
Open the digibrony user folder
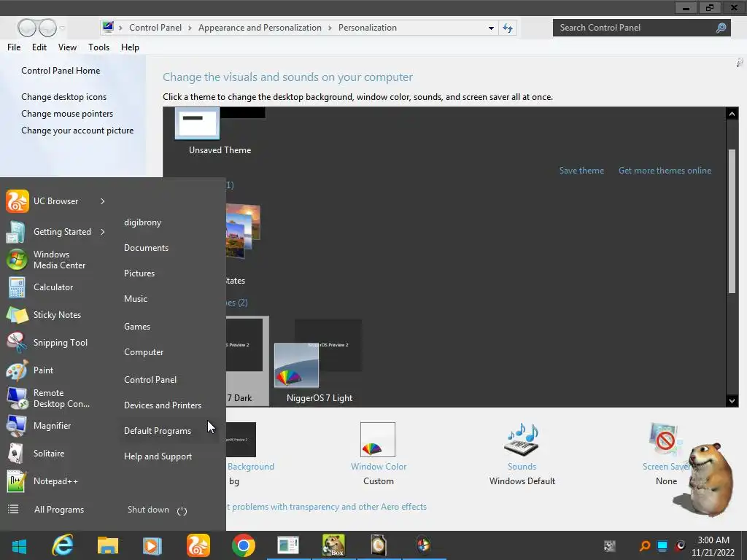tap(142, 222)
